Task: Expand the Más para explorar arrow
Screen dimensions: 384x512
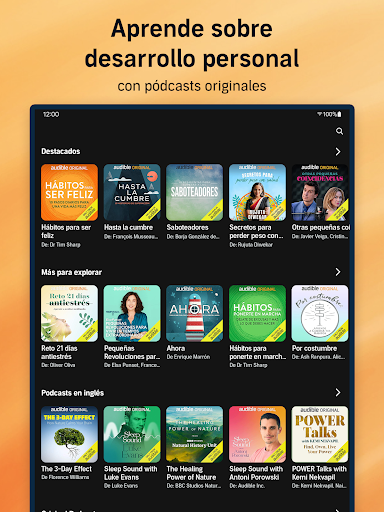Action: pos(338,272)
